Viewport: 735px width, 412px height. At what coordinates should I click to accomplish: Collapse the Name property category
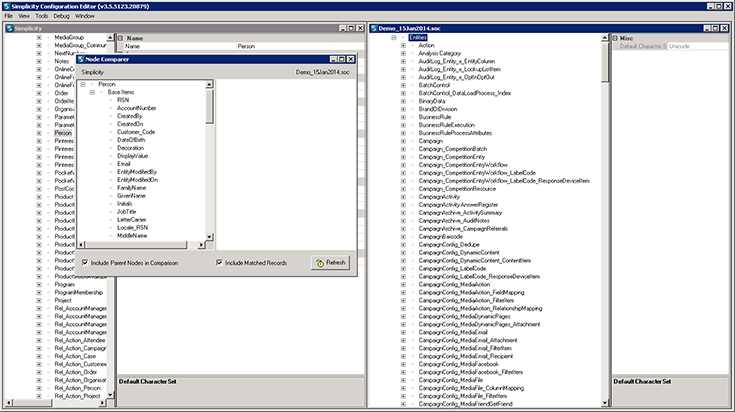click(x=120, y=38)
